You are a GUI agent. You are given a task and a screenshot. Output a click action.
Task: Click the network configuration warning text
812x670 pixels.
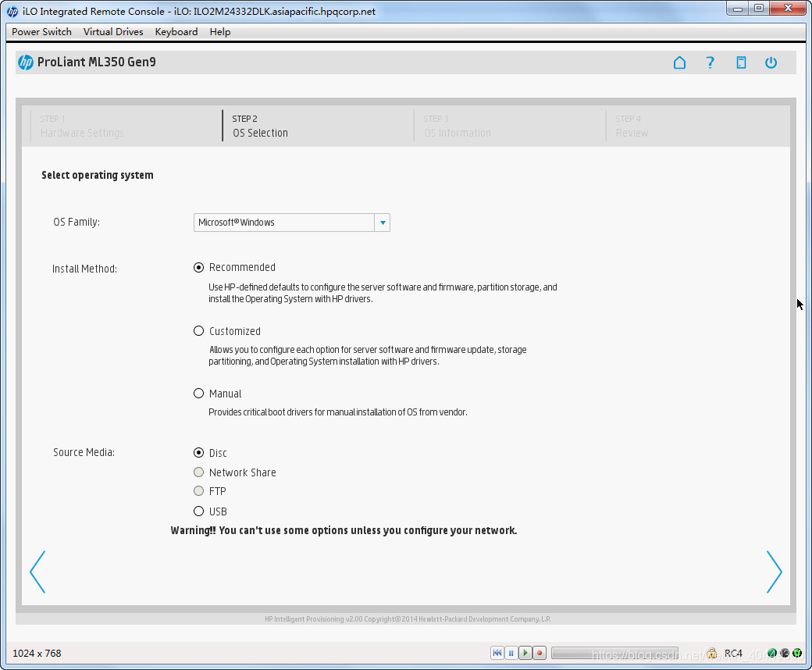click(x=344, y=531)
